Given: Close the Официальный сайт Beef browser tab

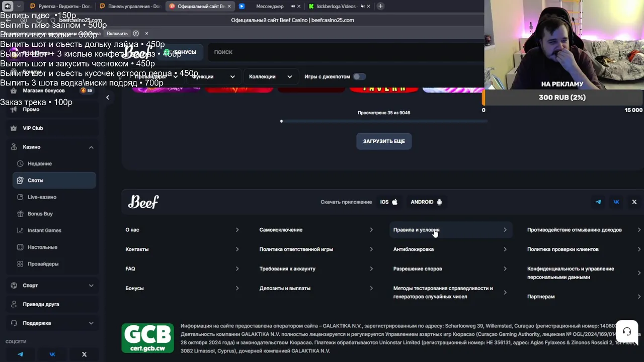Looking at the screenshot, I should coord(229,6).
